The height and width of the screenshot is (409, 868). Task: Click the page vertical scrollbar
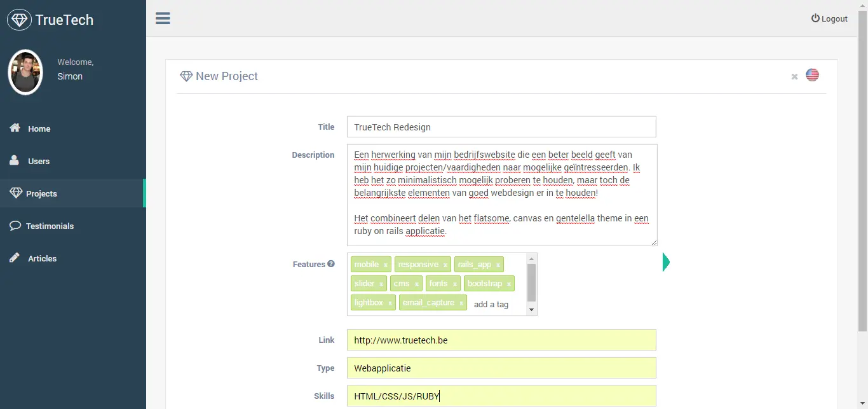click(x=862, y=170)
